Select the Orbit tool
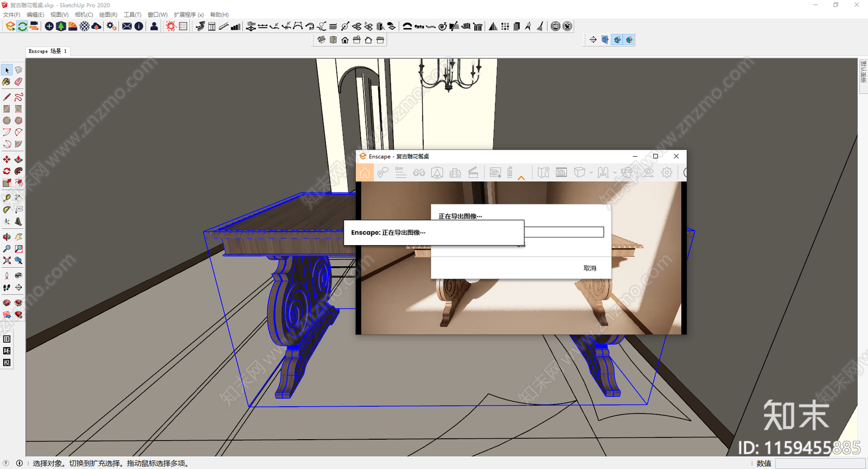Image resolution: width=868 pixels, height=469 pixels. click(7, 237)
